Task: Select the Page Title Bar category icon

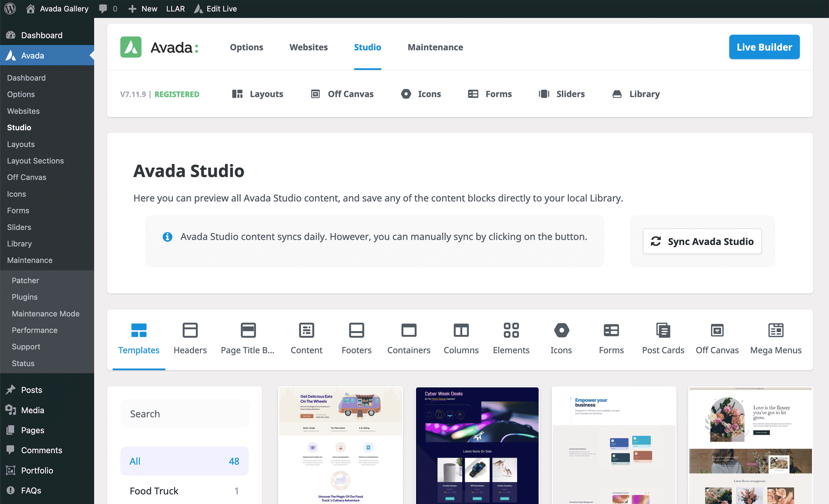Action: (248, 330)
